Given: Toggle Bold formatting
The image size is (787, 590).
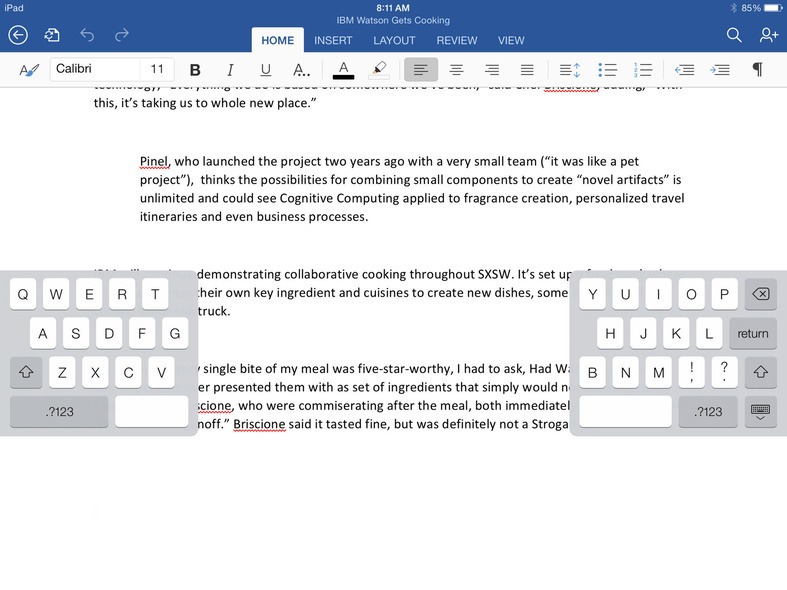Looking at the screenshot, I should [x=195, y=70].
